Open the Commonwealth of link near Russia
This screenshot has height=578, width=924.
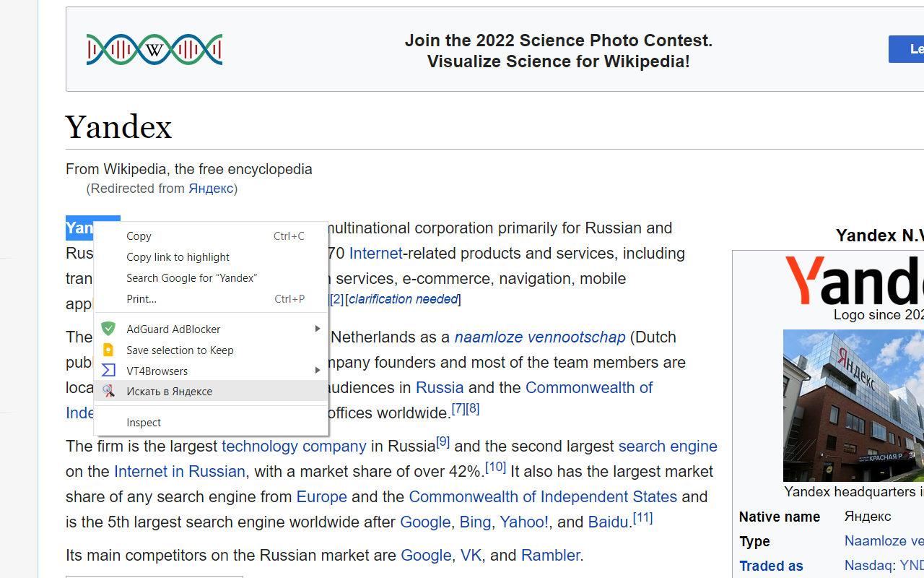tap(589, 388)
